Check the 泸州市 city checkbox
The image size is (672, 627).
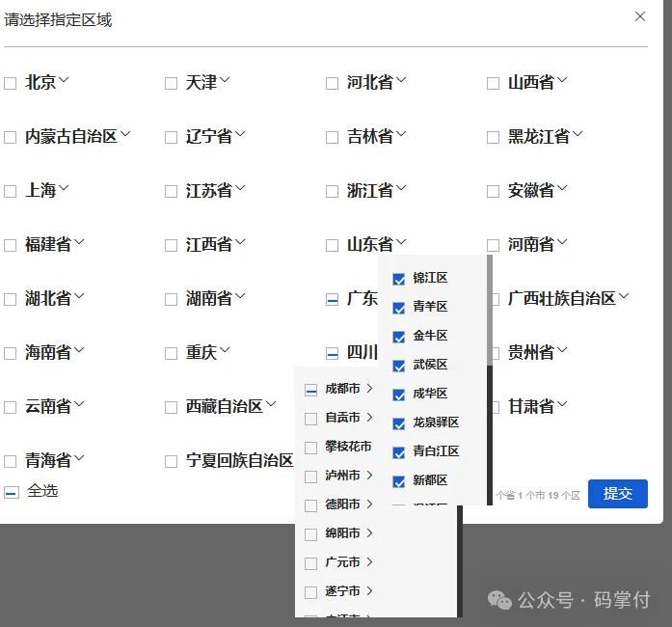[x=310, y=477]
